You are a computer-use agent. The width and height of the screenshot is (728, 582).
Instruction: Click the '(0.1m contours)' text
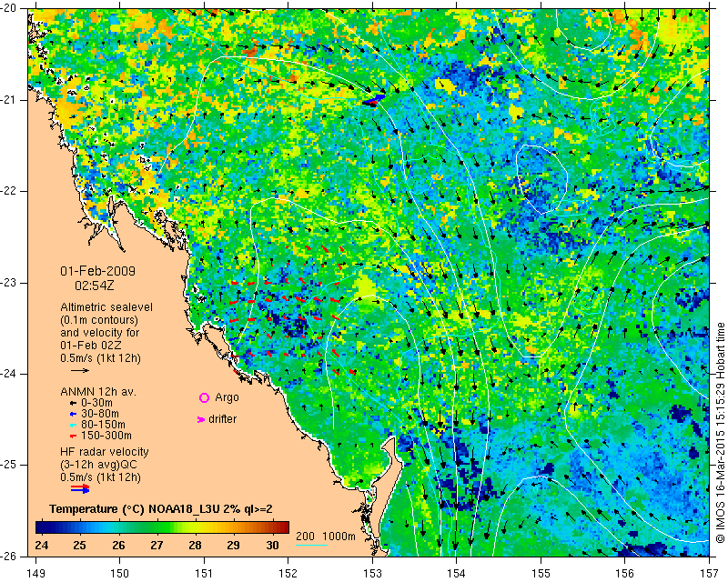(99, 320)
